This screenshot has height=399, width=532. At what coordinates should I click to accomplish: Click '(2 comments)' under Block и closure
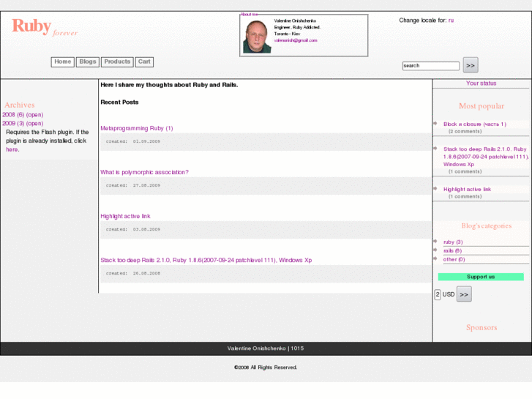(x=465, y=132)
